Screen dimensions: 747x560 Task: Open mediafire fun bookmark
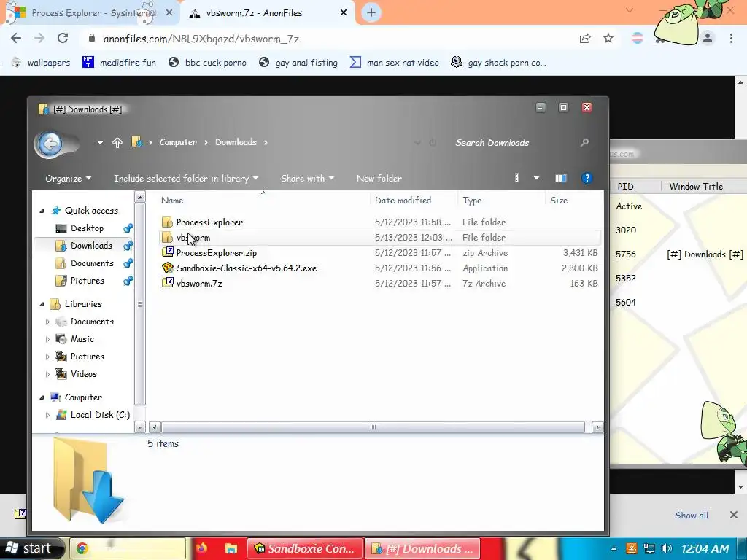pyautogui.click(x=119, y=63)
